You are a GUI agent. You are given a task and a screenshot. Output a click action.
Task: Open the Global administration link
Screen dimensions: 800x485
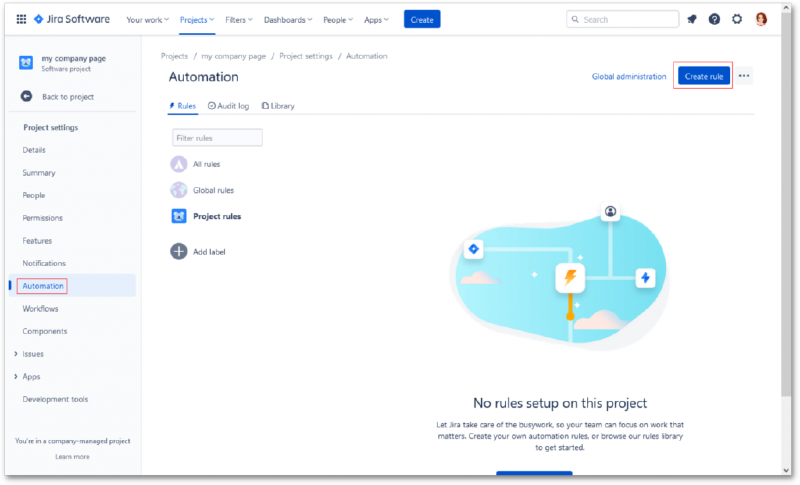629,76
